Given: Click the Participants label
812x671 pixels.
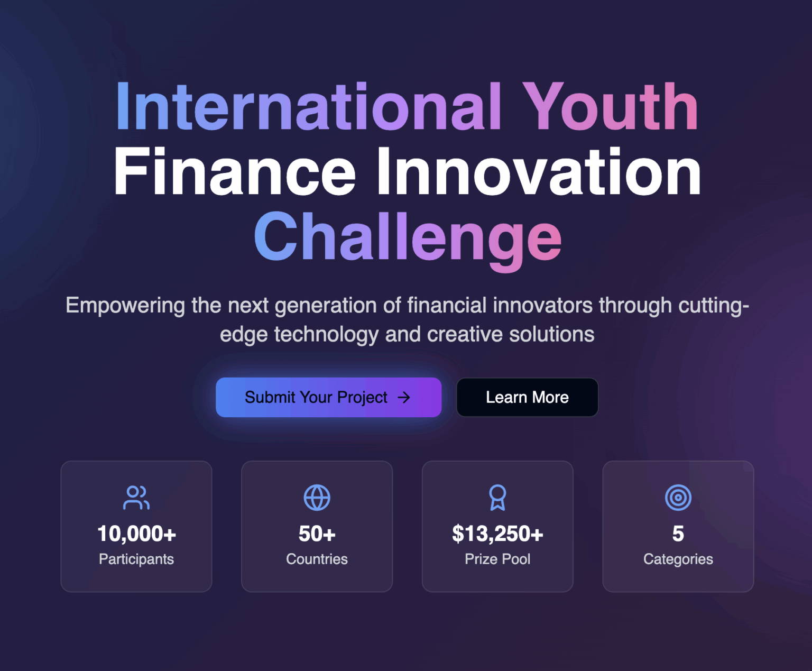Looking at the screenshot, I should pos(136,559).
